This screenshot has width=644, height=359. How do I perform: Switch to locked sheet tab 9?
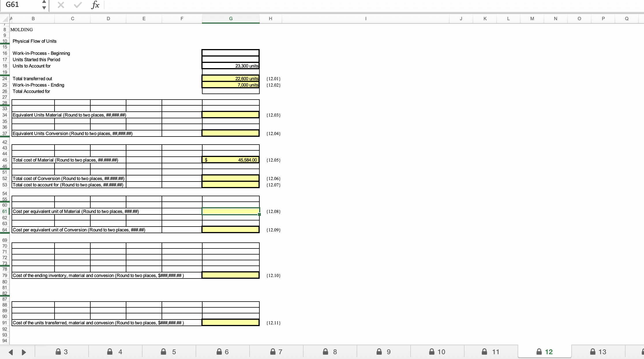383,351
